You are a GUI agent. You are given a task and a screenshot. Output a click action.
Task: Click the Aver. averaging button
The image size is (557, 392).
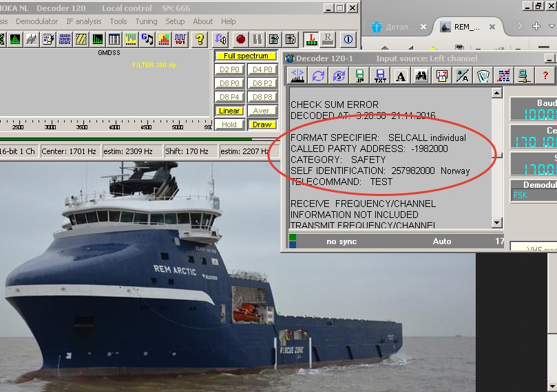pos(262,111)
